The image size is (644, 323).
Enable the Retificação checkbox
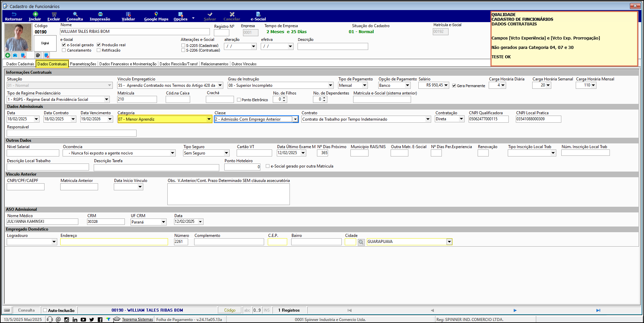[98, 50]
